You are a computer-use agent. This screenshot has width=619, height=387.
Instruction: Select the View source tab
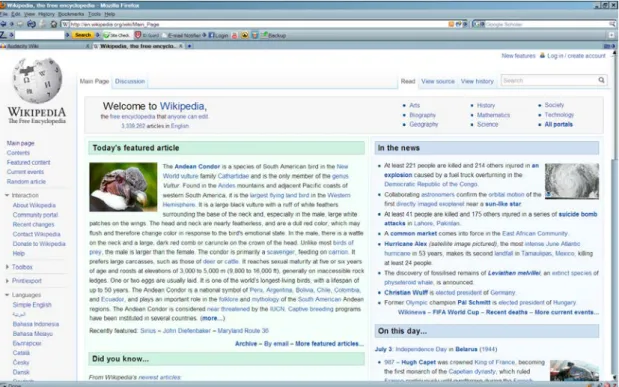coord(438,81)
